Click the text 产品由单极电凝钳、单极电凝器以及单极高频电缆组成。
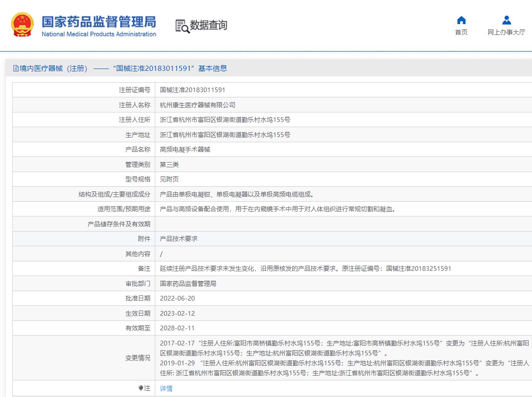Screen dimensions: 532x397 [x=237, y=194]
